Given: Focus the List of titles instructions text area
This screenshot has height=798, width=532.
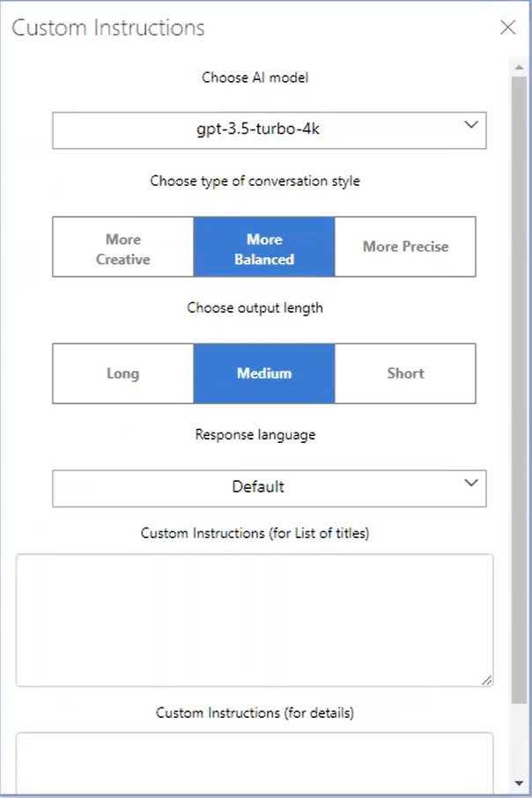Looking at the screenshot, I should click(255, 620).
